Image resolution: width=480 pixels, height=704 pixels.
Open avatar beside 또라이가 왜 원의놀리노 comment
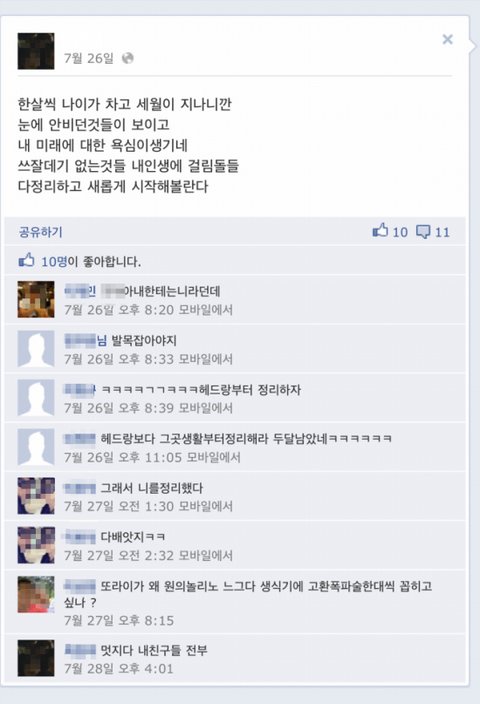(x=36, y=594)
